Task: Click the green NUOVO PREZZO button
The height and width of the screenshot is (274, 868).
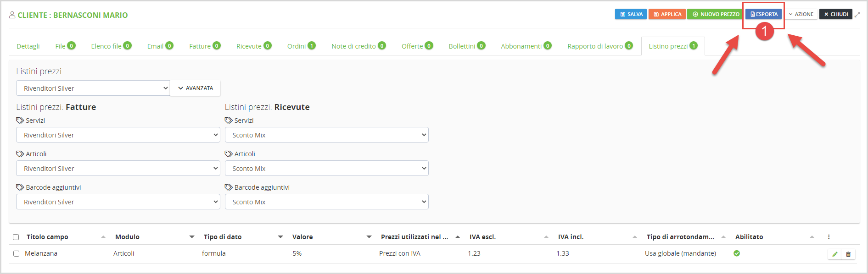Action: pyautogui.click(x=716, y=14)
